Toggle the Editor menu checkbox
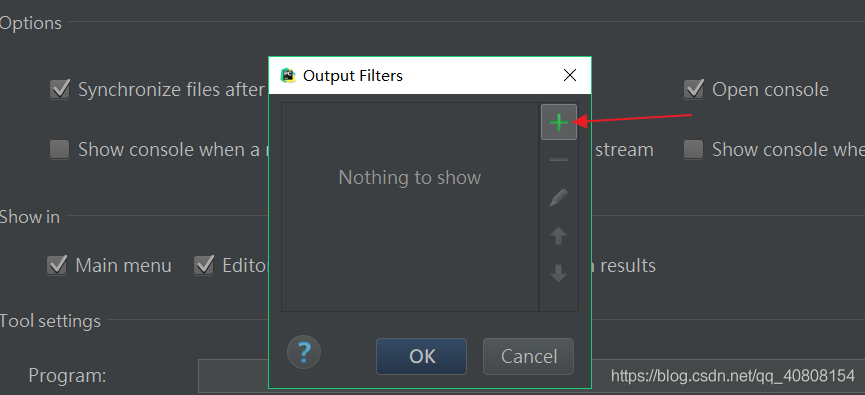 [204, 265]
